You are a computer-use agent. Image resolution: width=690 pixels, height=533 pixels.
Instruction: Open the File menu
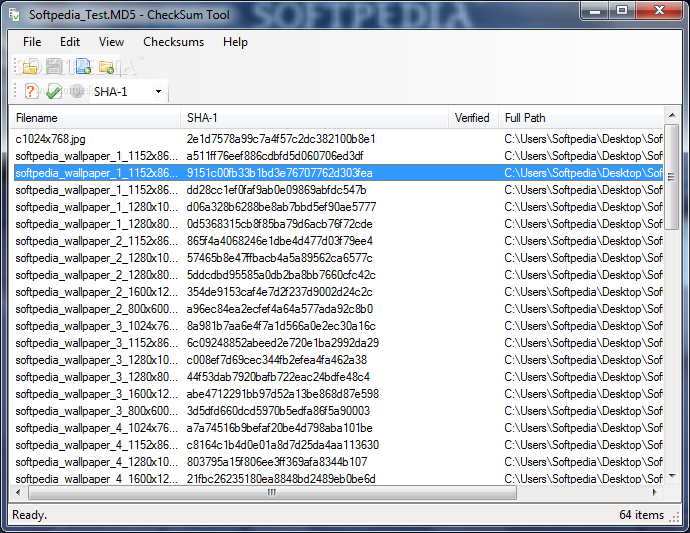pyautogui.click(x=32, y=42)
